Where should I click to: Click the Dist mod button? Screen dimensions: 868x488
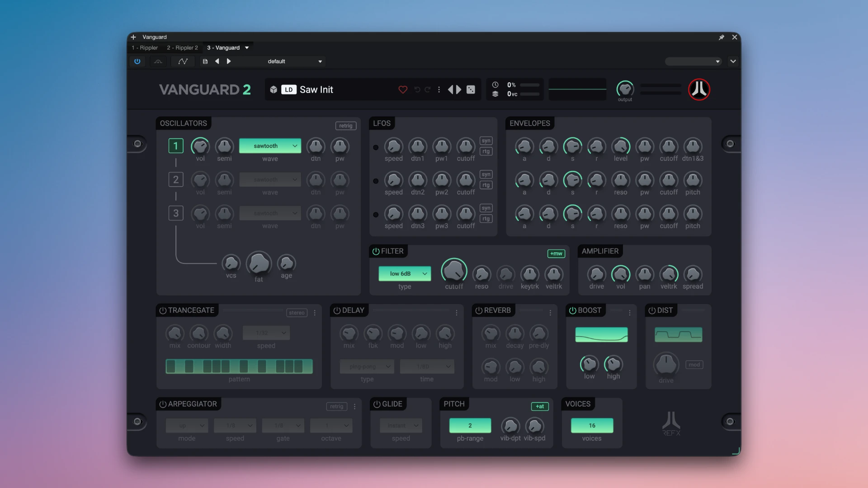[694, 365]
